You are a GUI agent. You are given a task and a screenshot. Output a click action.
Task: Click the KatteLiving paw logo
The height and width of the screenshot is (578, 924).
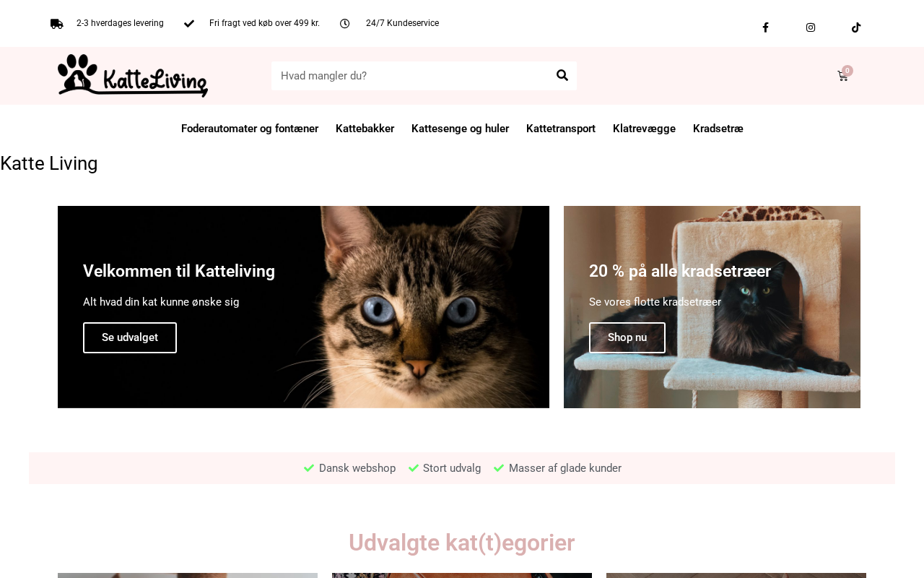(133, 75)
